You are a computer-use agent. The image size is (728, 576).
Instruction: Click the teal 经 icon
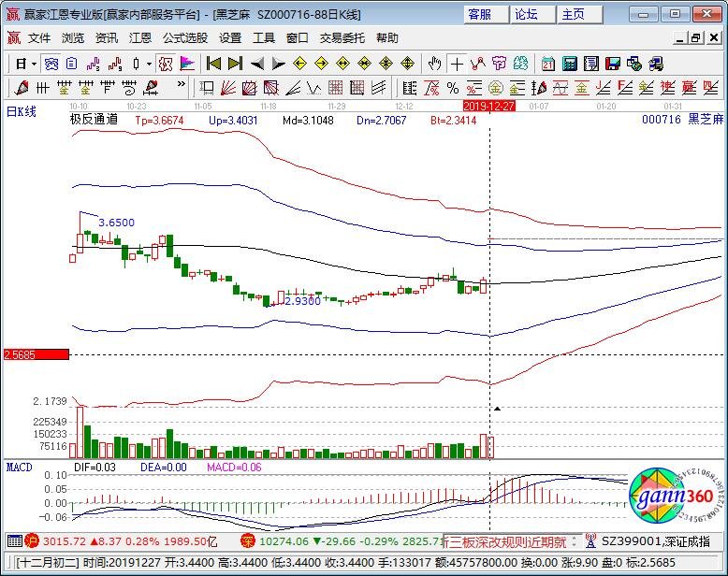pos(521,64)
